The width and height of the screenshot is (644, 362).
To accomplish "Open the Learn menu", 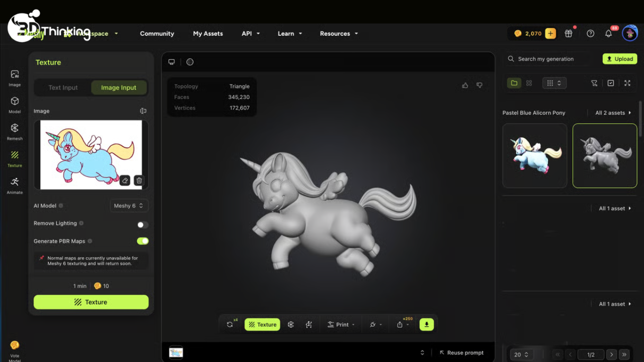I will coord(290,34).
